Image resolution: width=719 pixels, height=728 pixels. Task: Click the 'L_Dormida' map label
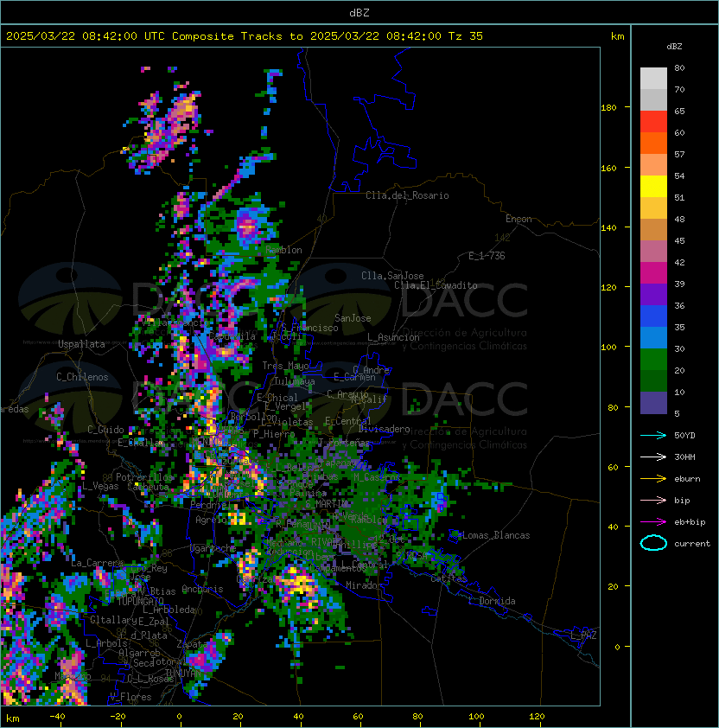click(492, 601)
